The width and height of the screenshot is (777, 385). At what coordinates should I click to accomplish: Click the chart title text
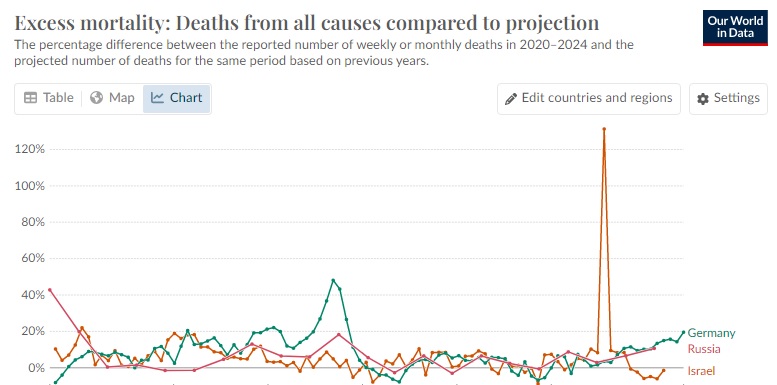pos(307,22)
